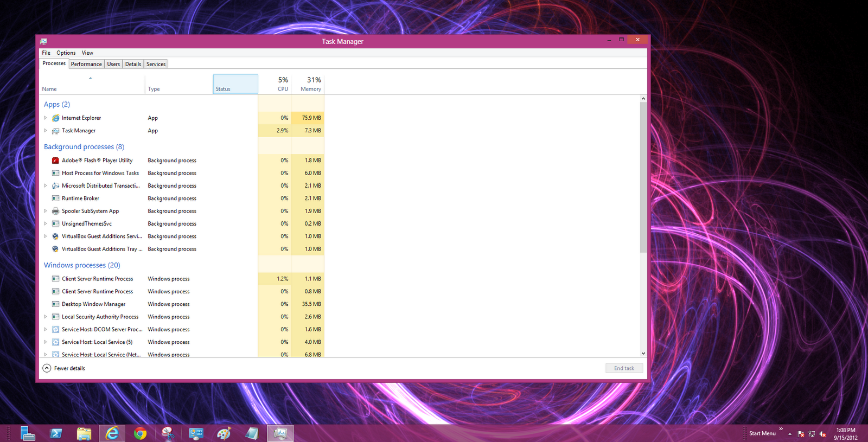This screenshot has width=868, height=442.
Task: Click the network tray icon
Action: 812,433
